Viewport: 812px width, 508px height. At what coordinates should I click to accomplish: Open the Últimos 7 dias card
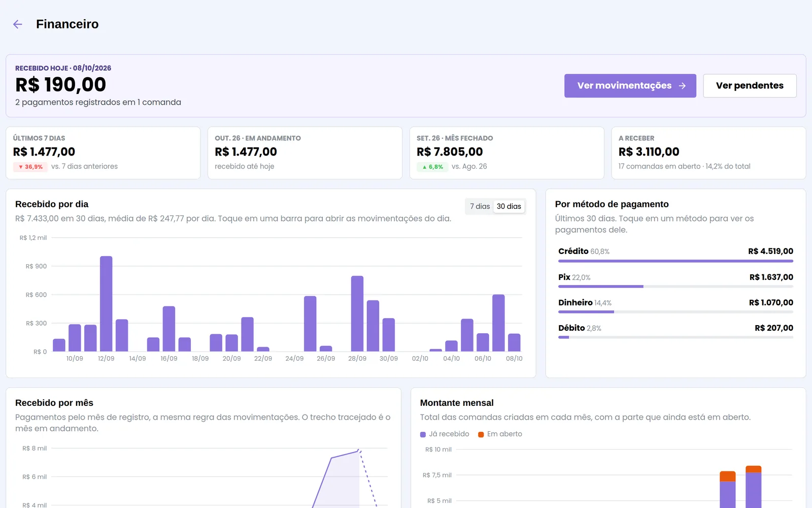(103, 153)
